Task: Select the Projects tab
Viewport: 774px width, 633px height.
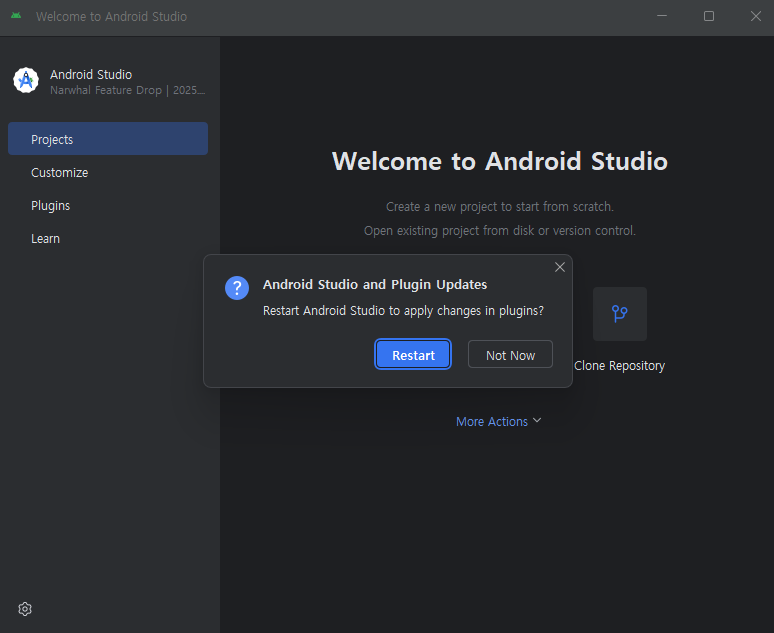Action: (x=108, y=139)
